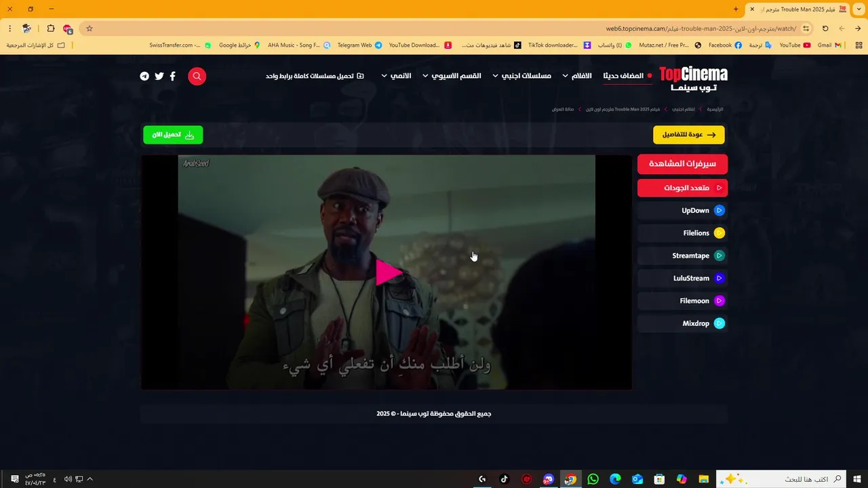The image size is (868, 488).
Task: Open واتساب WhatsApp bookmark
Action: click(x=614, y=45)
